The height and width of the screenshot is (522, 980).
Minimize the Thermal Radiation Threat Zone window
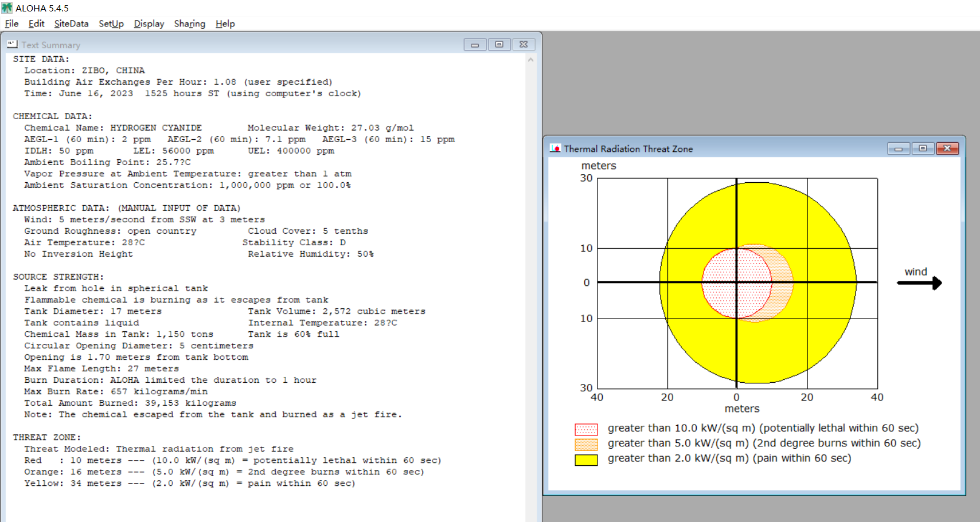click(899, 149)
